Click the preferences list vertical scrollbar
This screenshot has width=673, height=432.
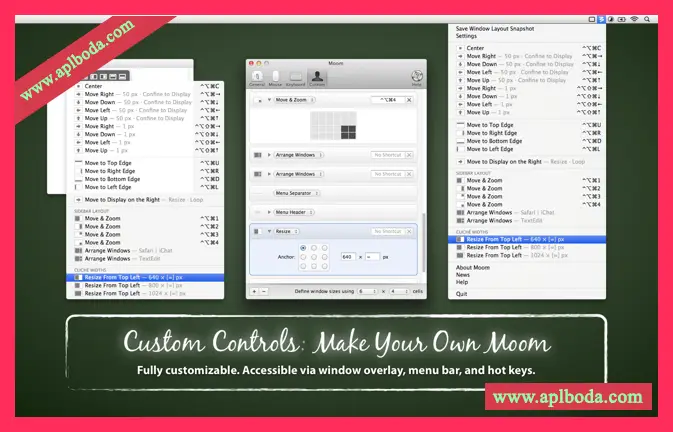pyautogui.click(x=424, y=242)
